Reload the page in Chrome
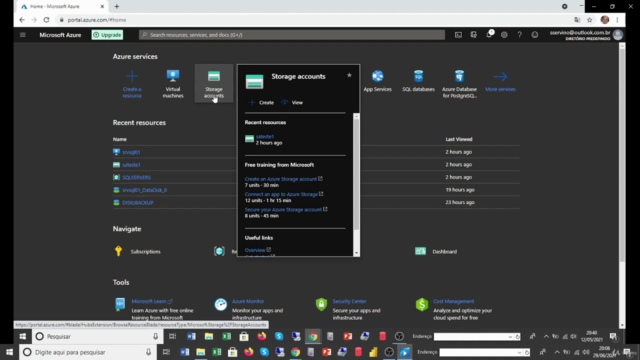The width and height of the screenshot is (640, 360). coord(47,20)
